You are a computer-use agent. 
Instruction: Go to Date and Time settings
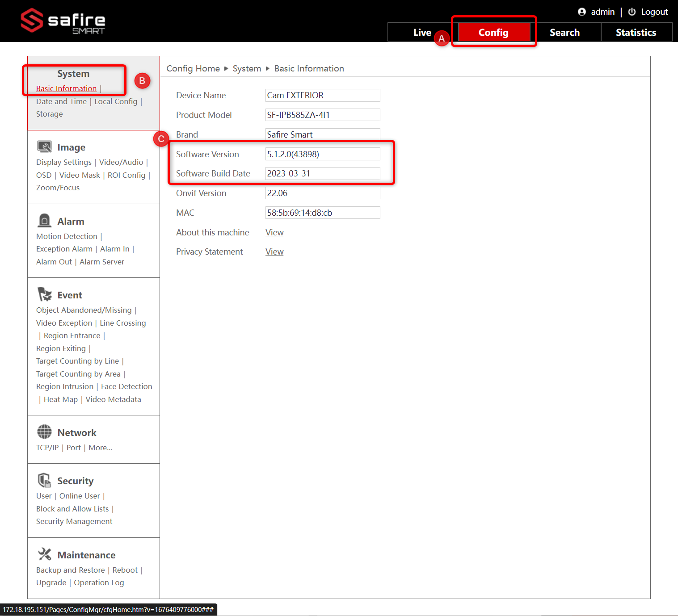pos(61,101)
